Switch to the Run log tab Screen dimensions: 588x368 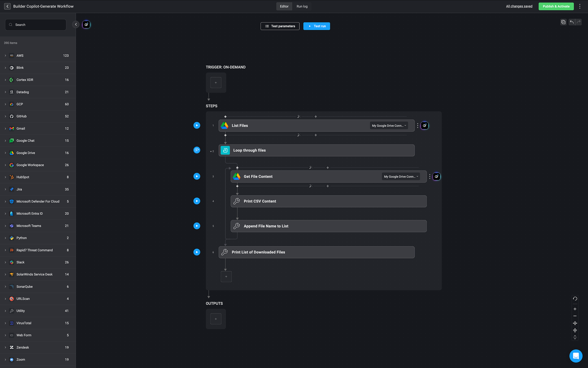[x=302, y=6]
